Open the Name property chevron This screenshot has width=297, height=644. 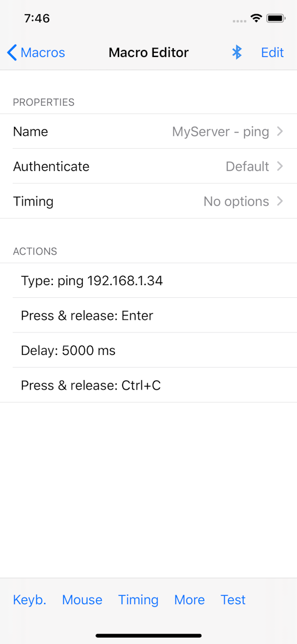tap(280, 132)
